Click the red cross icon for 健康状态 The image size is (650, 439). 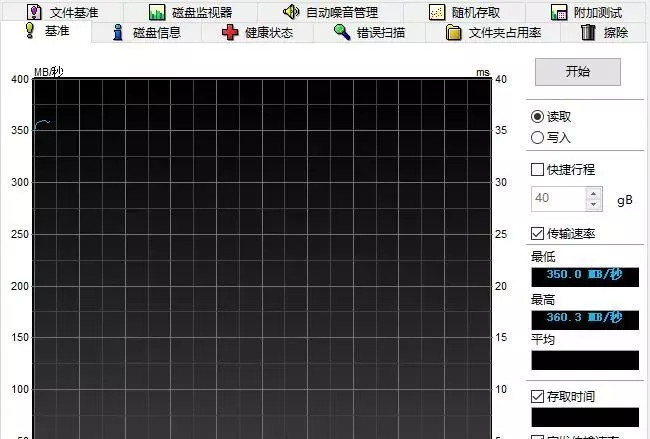pyautogui.click(x=230, y=32)
